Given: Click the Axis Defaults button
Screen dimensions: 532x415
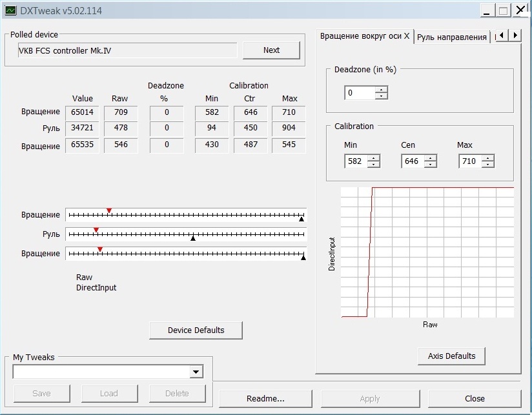Looking at the screenshot, I should click(451, 356).
